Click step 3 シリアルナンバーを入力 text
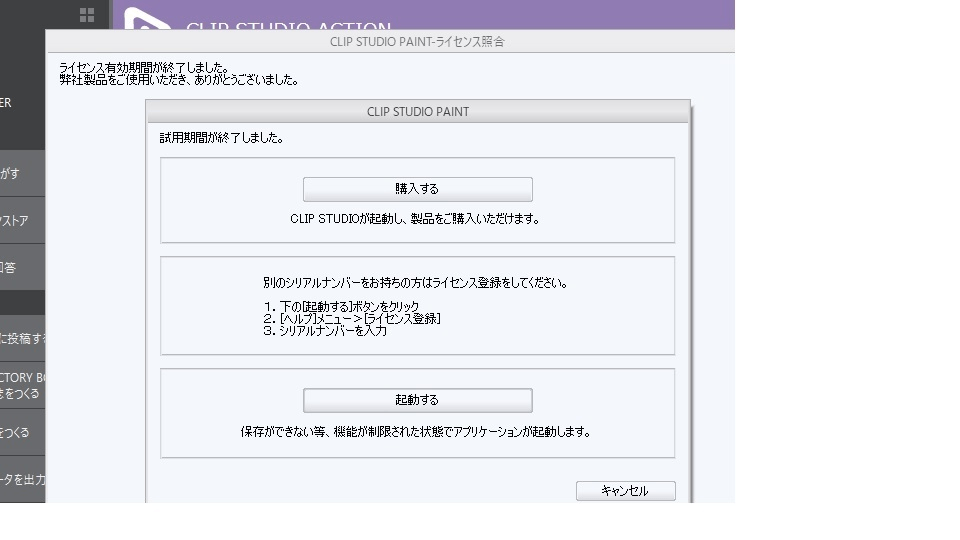Image resolution: width=960 pixels, height=540 pixels. (325, 331)
